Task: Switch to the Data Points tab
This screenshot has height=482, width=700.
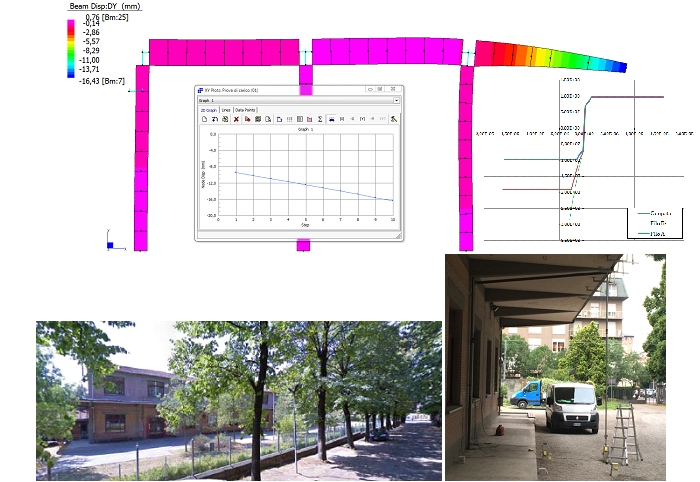Action: pos(245,110)
